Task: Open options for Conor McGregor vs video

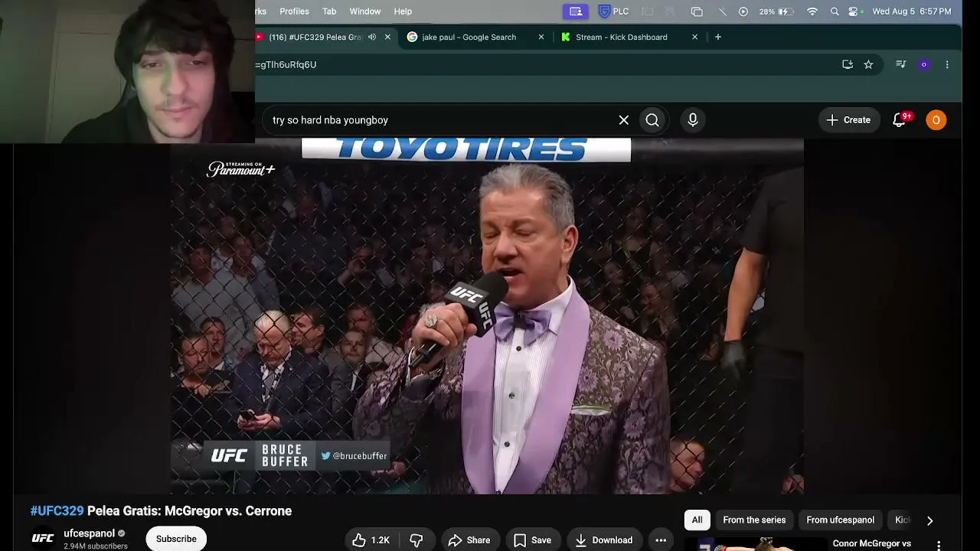Action: [x=939, y=545]
